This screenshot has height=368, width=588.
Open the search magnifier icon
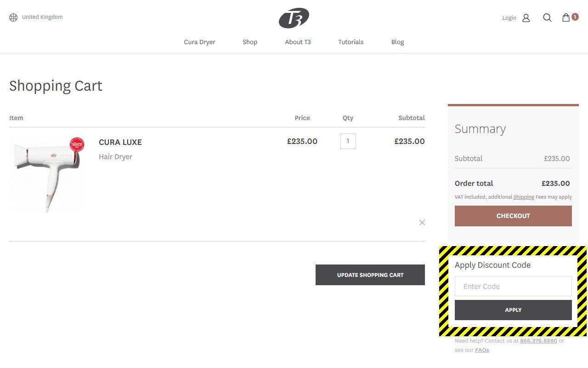(547, 18)
